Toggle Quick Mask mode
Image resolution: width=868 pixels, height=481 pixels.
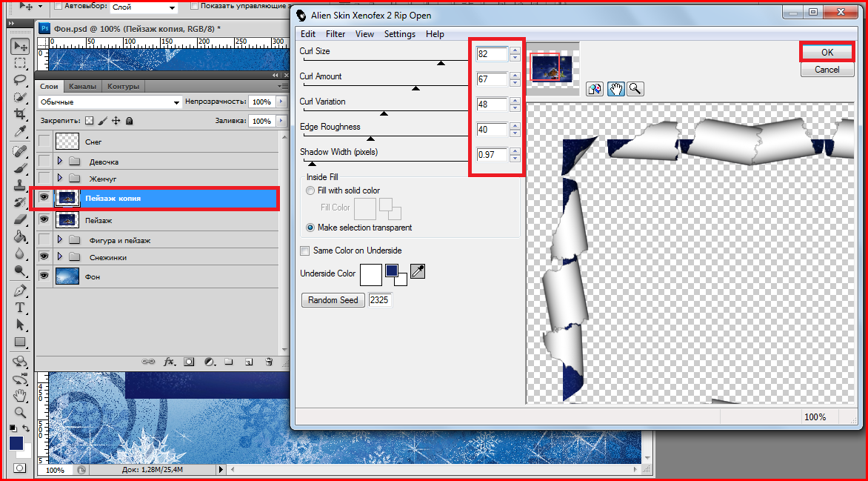(20, 468)
